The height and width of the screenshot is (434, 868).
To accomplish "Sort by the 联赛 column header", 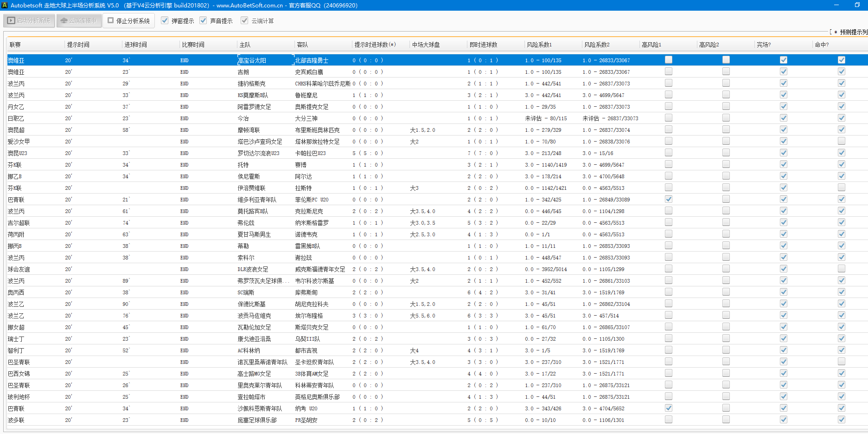I will [15, 45].
